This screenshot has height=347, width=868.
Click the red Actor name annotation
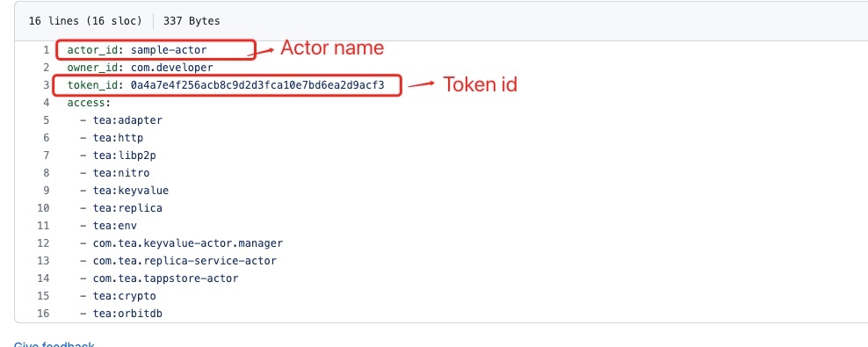pyautogui.click(x=332, y=48)
